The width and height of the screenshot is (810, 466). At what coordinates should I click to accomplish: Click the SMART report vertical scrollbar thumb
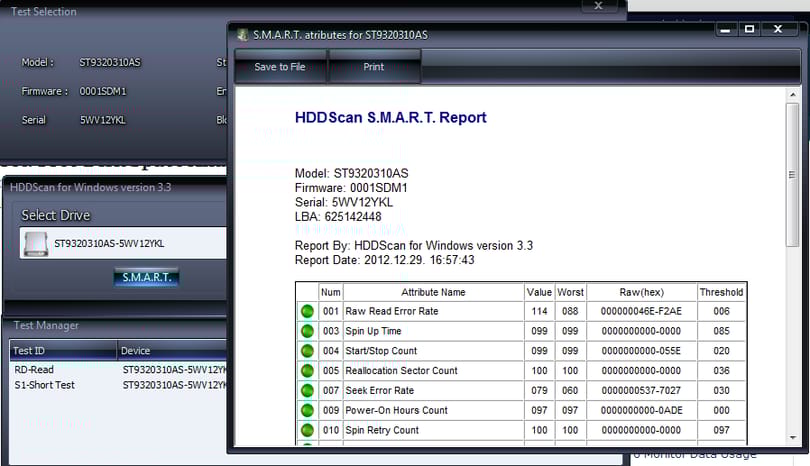point(792,175)
